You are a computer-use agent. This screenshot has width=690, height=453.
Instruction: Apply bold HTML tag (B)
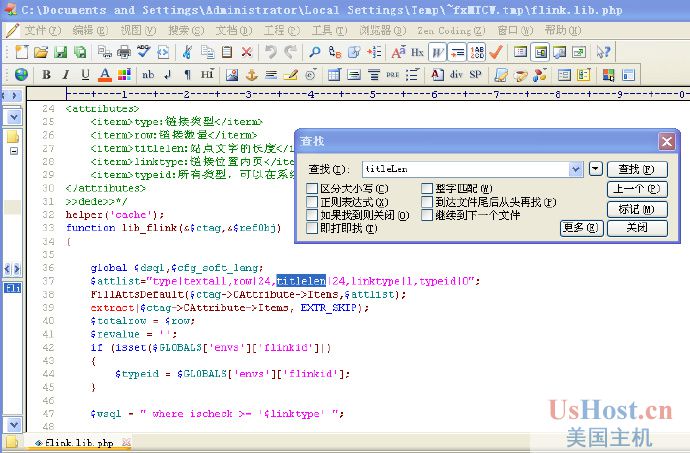(x=46, y=75)
